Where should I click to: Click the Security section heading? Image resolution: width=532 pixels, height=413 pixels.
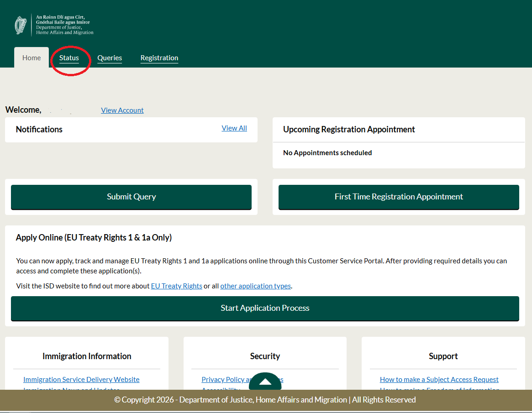click(x=265, y=356)
